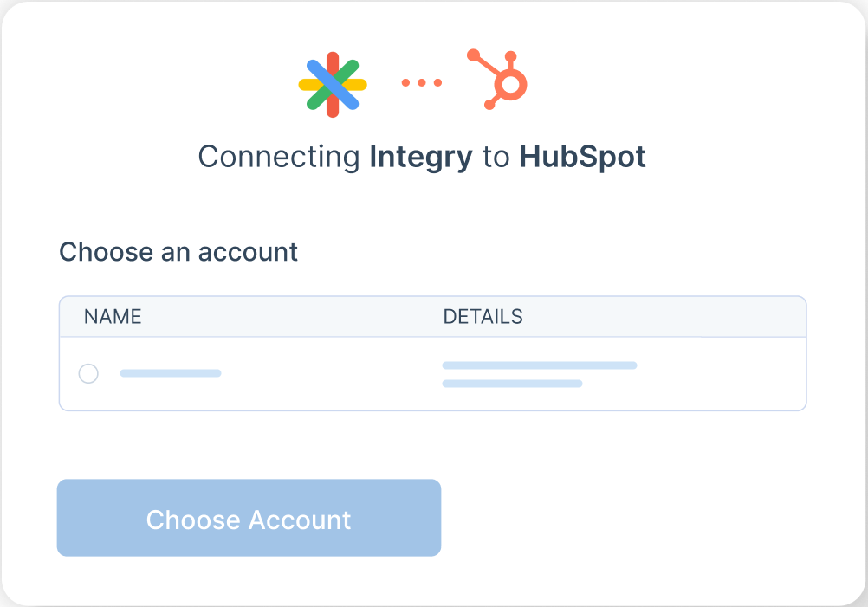Select the first account row
The height and width of the screenshot is (607, 868).
click(433, 373)
